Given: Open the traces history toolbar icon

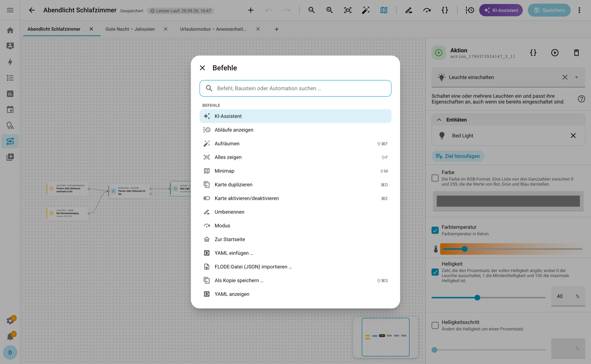Looking at the screenshot, I should (x=470, y=10).
